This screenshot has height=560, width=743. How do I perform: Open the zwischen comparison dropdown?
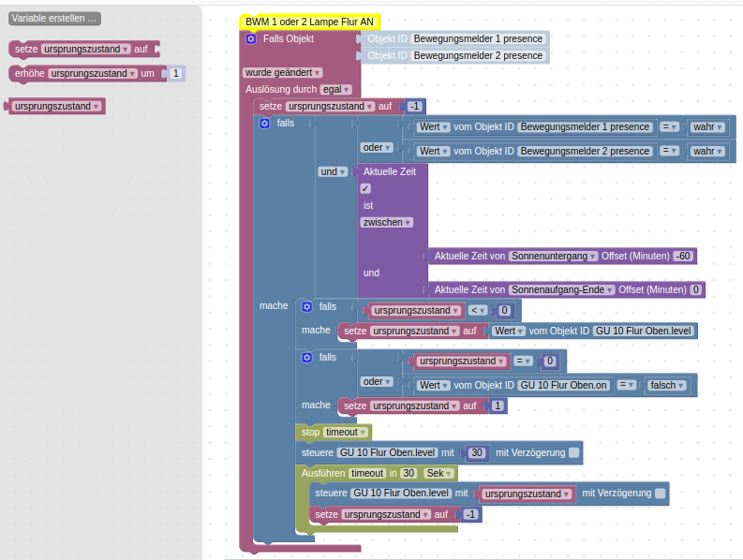click(x=387, y=222)
